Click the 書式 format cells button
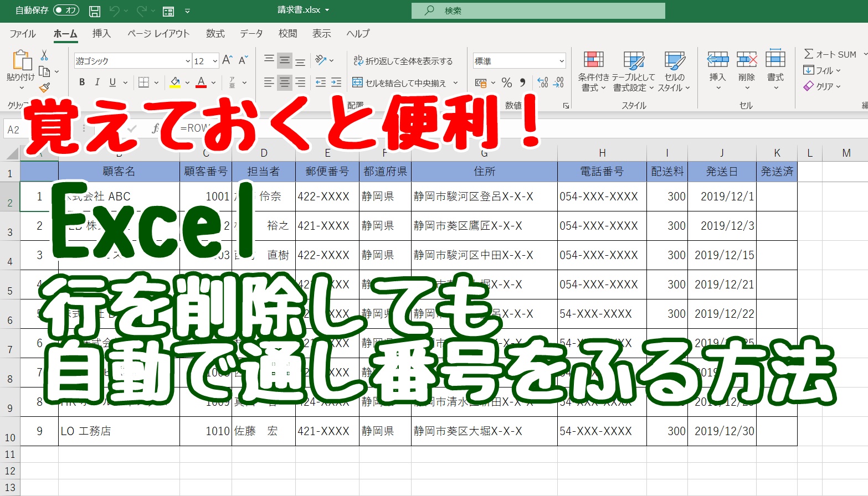 pos(775,71)
